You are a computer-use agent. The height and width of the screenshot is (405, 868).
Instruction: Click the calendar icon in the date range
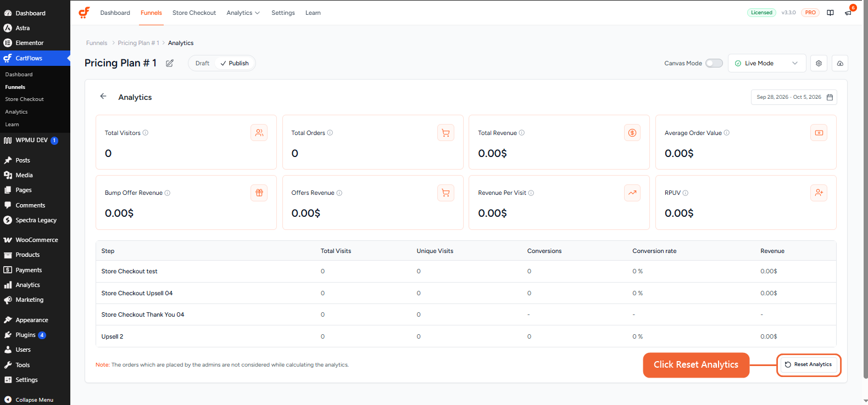point(830,97)
